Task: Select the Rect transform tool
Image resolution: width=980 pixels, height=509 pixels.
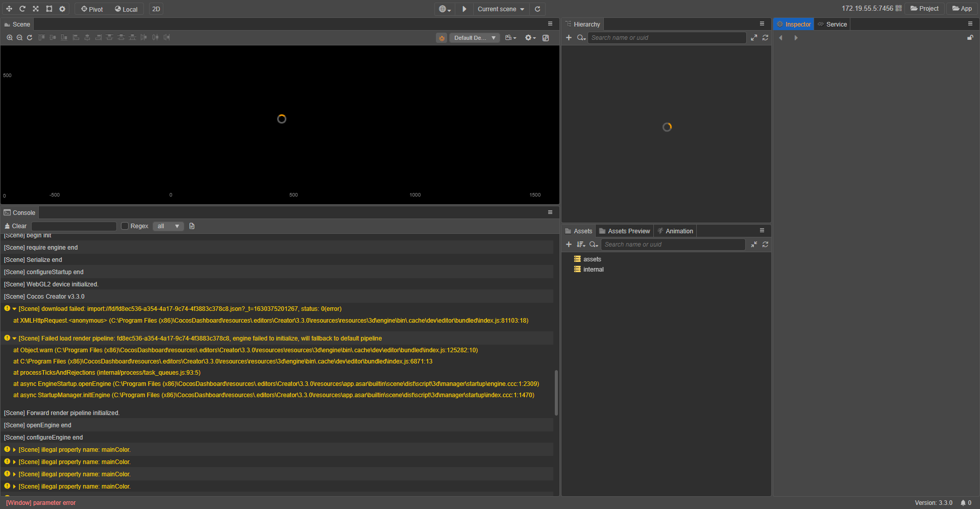Action: click(49, 9)
